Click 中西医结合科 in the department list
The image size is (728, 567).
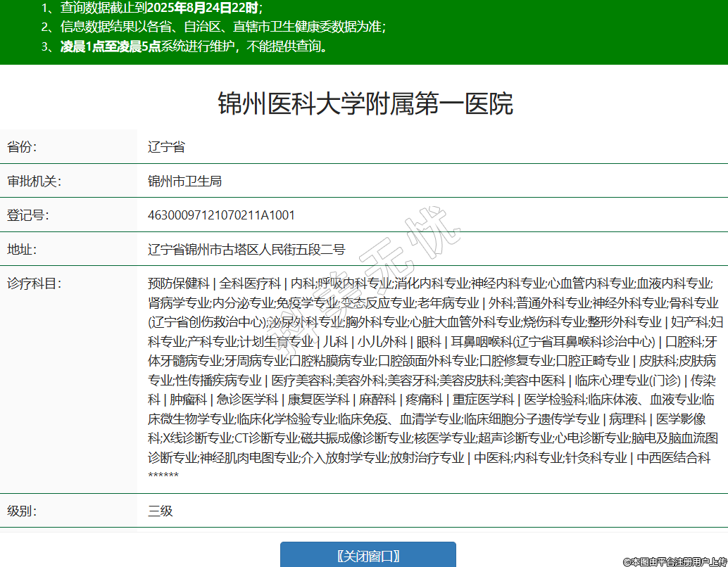click(x=673, y=458)
